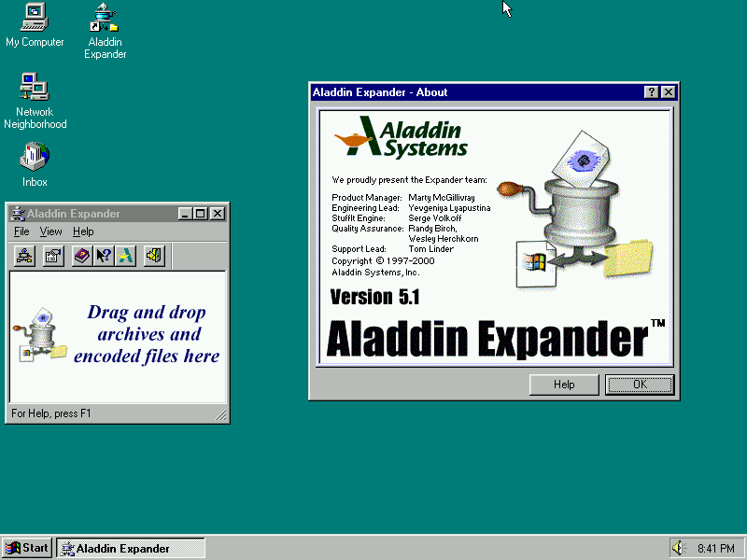The image size is (747, 560).
Task: Click the main window resize grip
Action: [221, 414]
